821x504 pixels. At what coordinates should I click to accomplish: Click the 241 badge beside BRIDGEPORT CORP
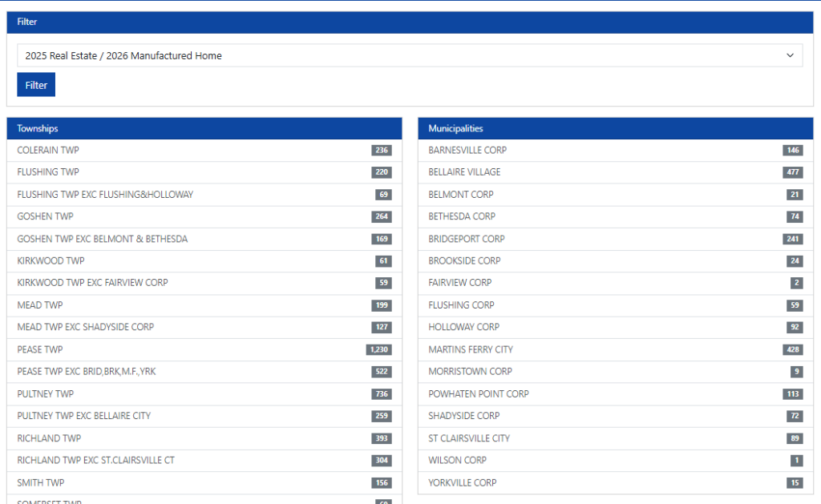coord(792,239)
